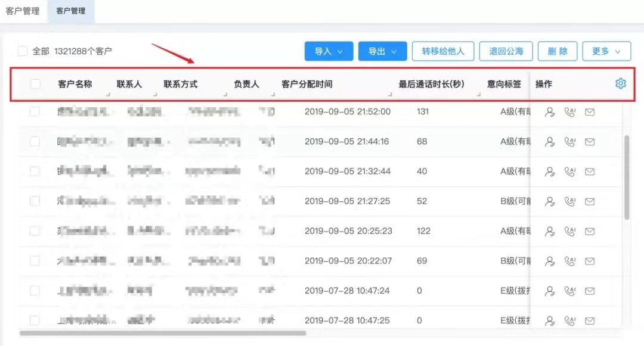The image size is (644, 346).
Task: Click the 联系方式 column header
Action: 181,84
